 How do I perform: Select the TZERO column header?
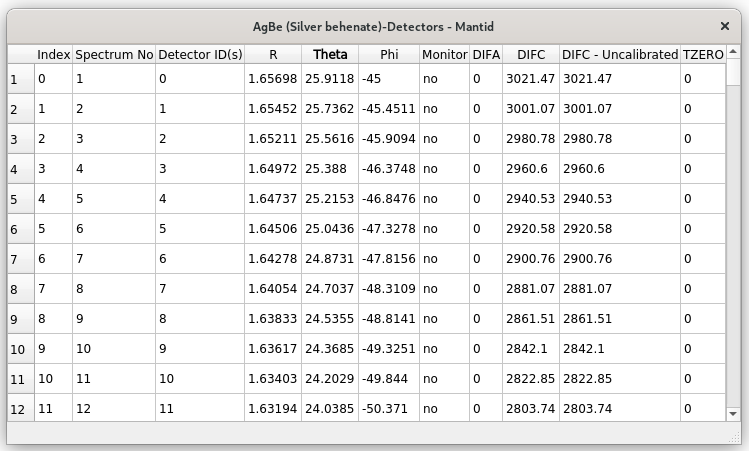click(702, 54)
